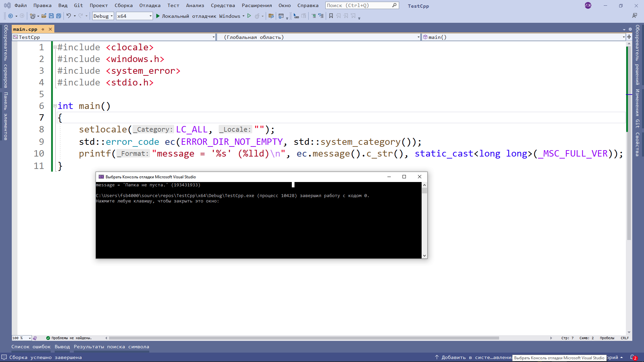Open the 100% zoom level control

[x=21, y=338]
